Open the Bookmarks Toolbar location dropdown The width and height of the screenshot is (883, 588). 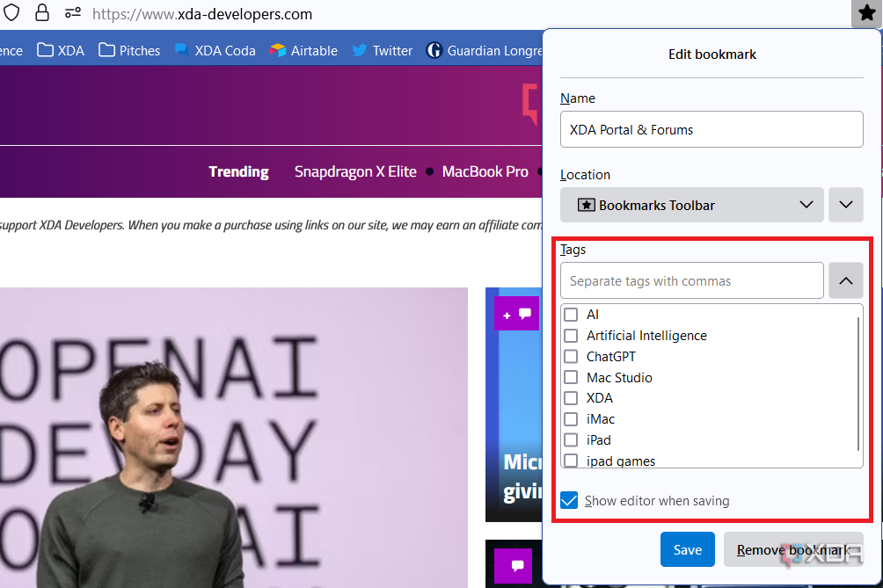(691, 205)
